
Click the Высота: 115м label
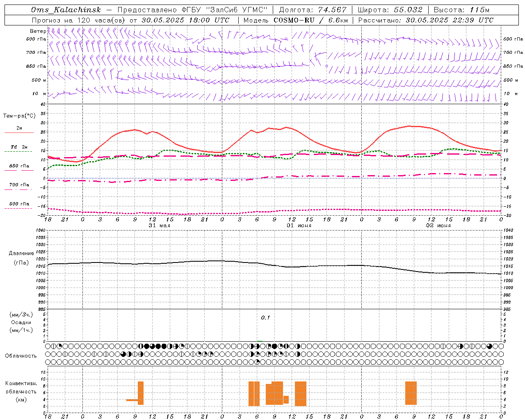(x=461, y=10)
